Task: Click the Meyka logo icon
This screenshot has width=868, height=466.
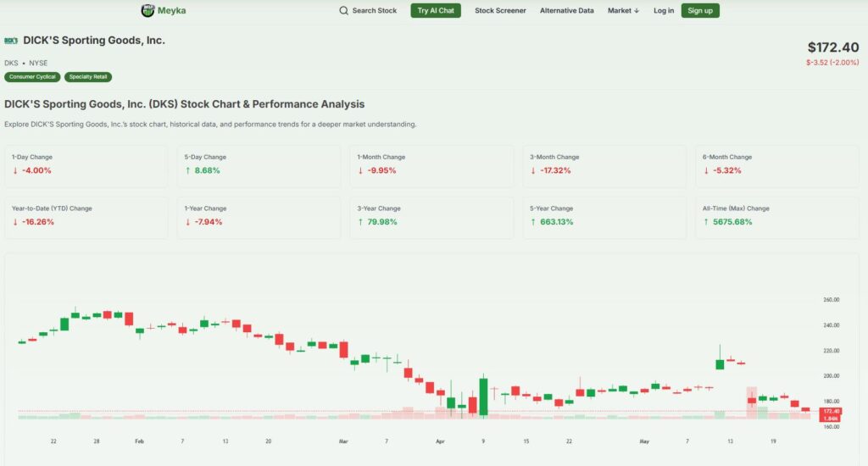Action: [147, 11]
